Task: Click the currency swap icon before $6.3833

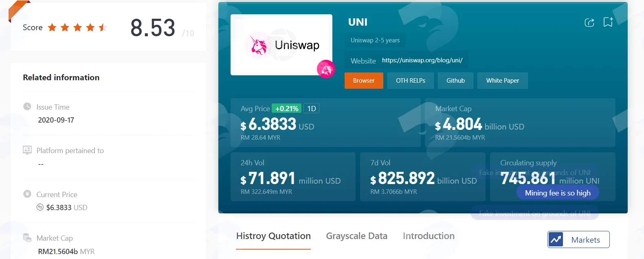Action: (40, 207)
